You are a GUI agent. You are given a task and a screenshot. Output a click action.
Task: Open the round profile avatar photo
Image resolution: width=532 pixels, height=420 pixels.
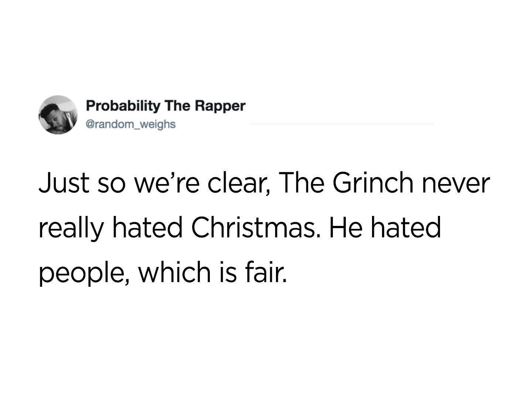(58, 115)
